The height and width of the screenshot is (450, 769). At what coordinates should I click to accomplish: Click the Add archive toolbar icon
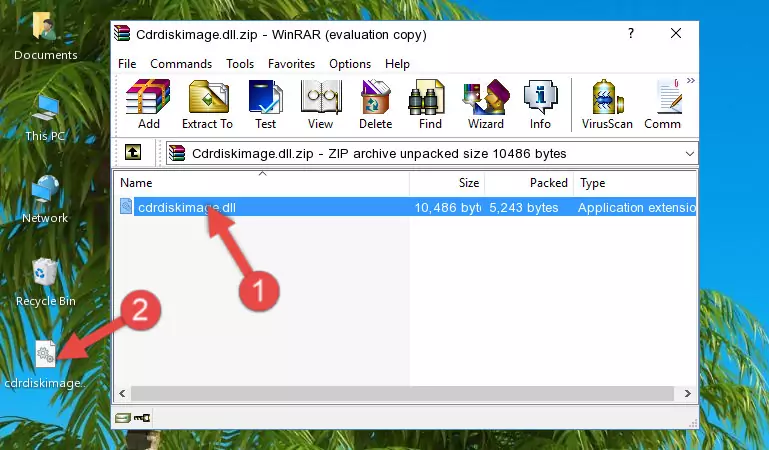tap(148, 104)
